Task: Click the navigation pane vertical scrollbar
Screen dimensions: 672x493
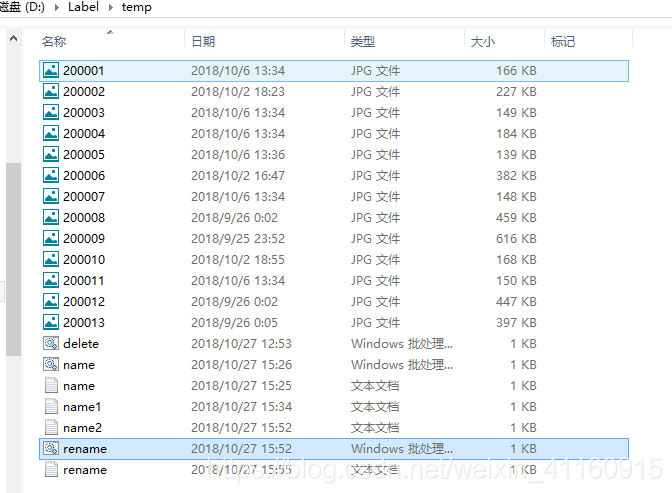Action: coord(13,258)
